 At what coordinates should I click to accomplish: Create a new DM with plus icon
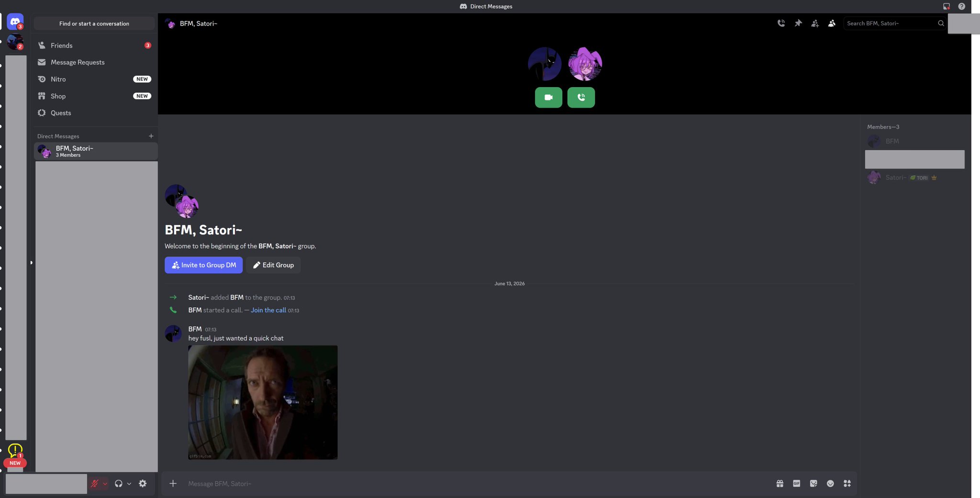coord(151,136)
